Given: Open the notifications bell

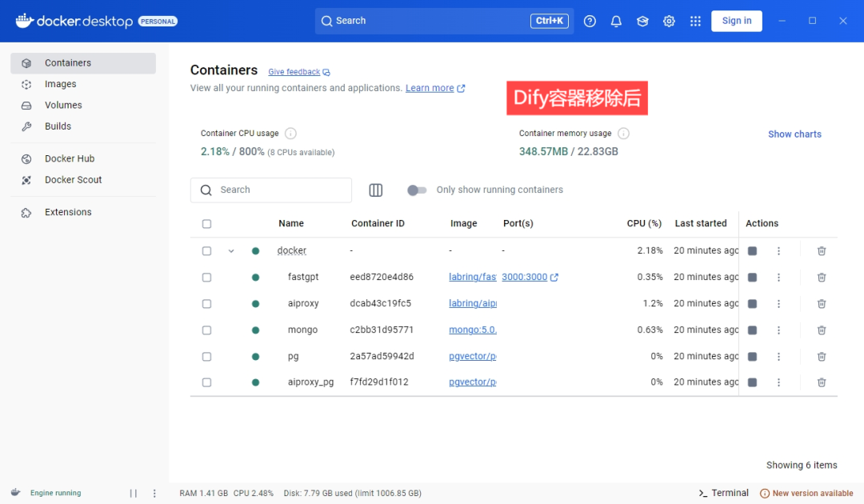Looking at the screenshot, I should tap(616, 21).
